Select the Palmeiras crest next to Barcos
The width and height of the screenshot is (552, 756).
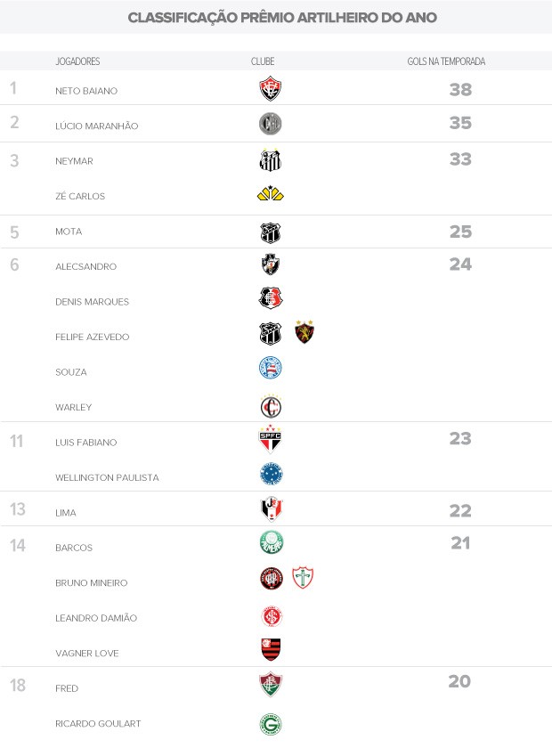coord(271,543)
